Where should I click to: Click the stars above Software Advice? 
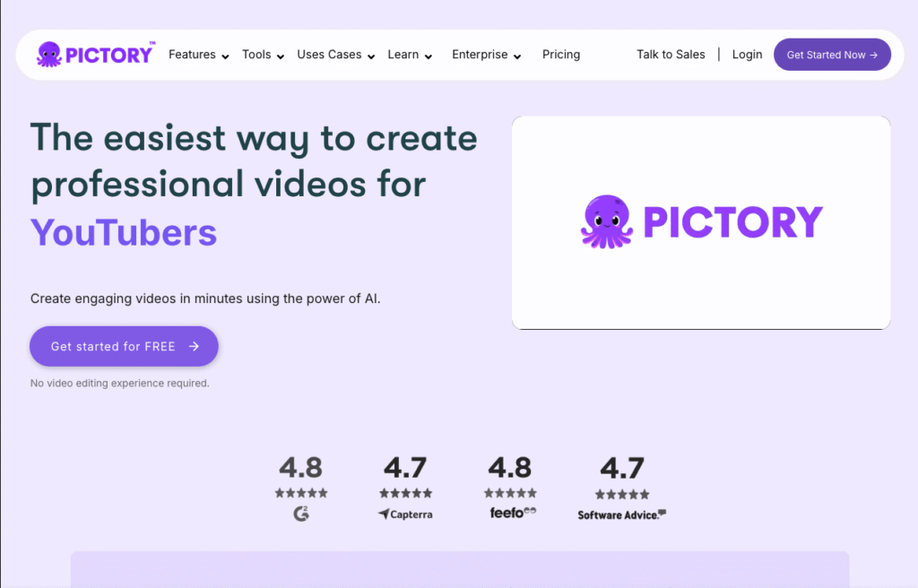[x=622, y=494]
